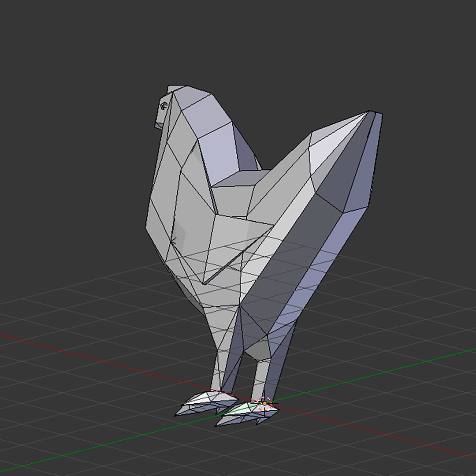
Task: Click the chicken's eye detail on the head
Action: (x=164, y=106)
